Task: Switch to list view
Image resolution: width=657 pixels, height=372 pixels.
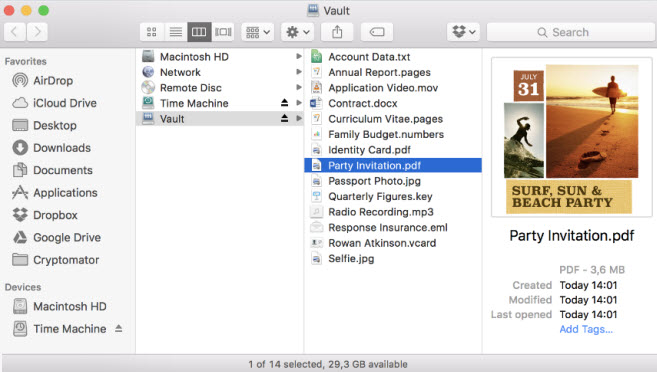Action: pyautogui.click(x=176, y=32)
